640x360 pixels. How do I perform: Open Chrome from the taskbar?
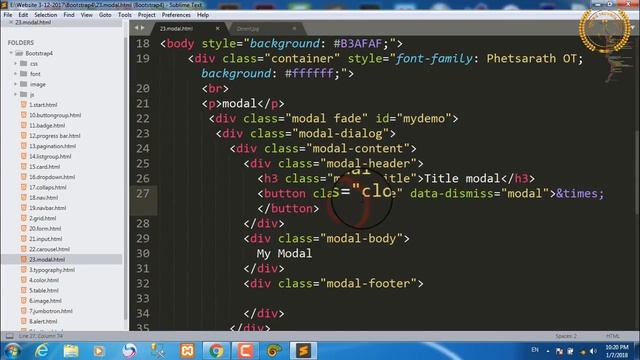(x=216, y=351)
